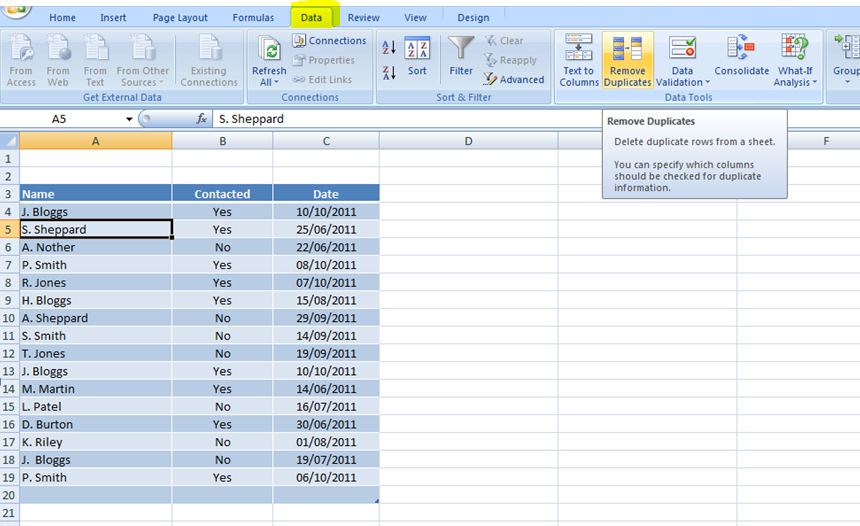Click the Name header cell
This screenshot has height=526, width=860.
[x=95, y=194]
